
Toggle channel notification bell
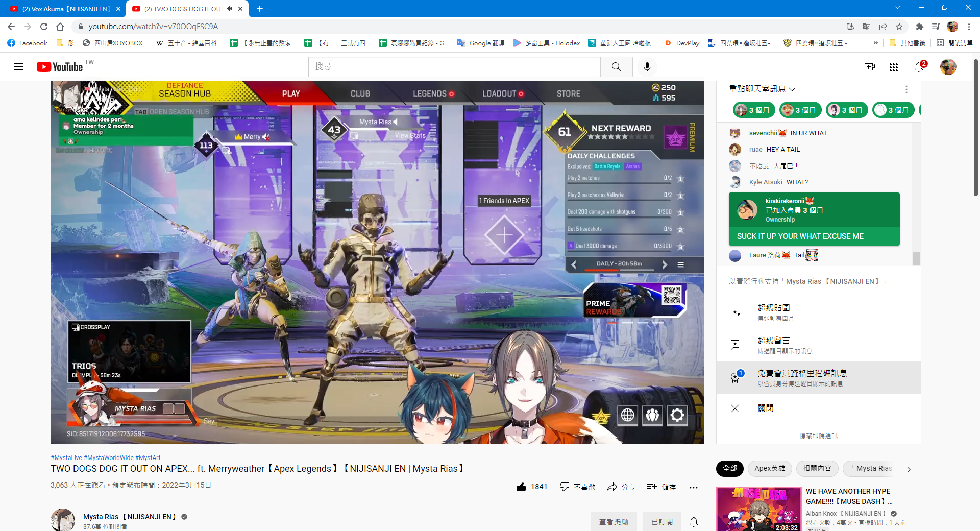(x=694, y=522)
